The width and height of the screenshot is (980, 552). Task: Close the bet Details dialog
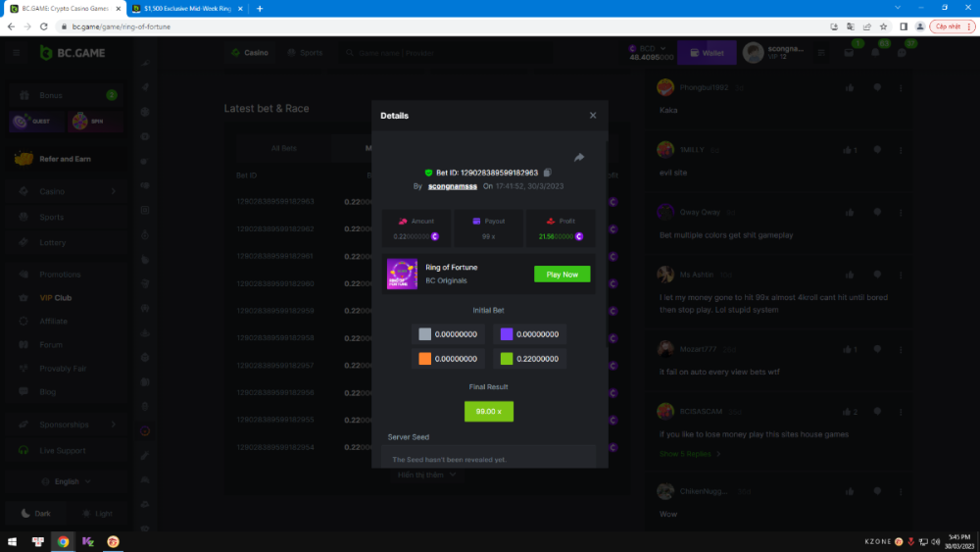tap(592, 116)
